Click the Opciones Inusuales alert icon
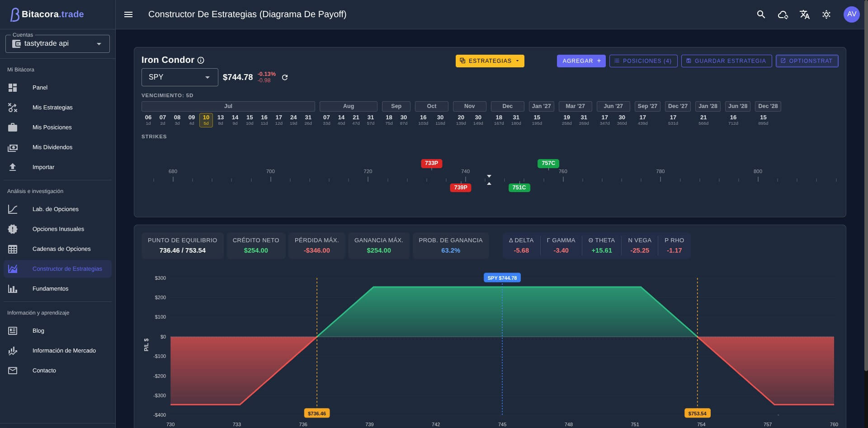868x428 pixels. [x=13, y=229]
